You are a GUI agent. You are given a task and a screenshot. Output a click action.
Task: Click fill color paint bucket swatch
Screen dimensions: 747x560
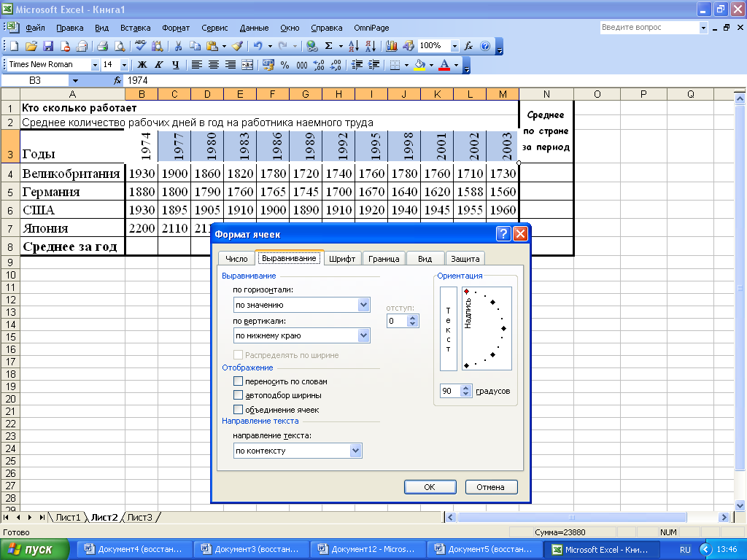click(x=419, y=65)
